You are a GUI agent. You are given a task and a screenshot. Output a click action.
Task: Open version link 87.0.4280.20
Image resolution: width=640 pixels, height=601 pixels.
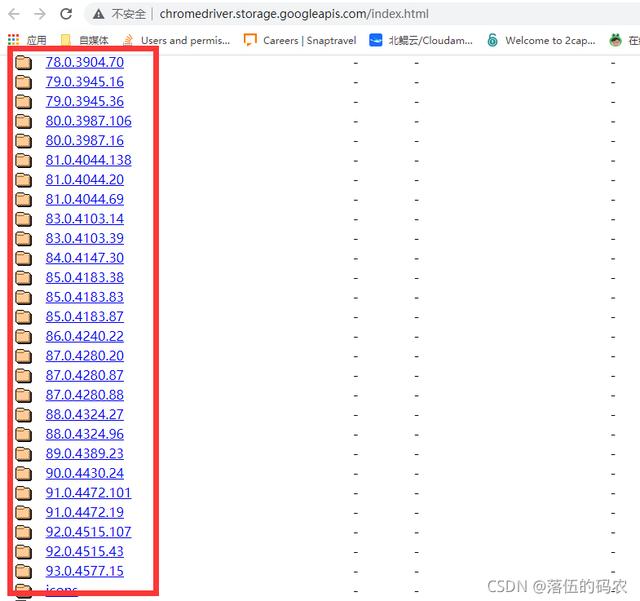point(84,356)
